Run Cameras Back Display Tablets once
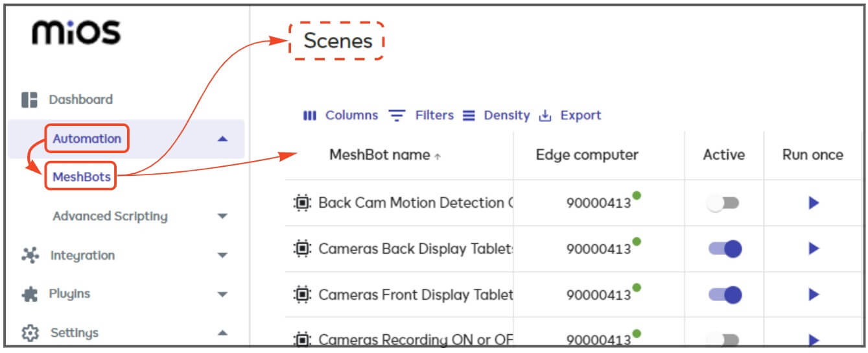Viewport: 868px width, 353px height. (x=814, y=249)
